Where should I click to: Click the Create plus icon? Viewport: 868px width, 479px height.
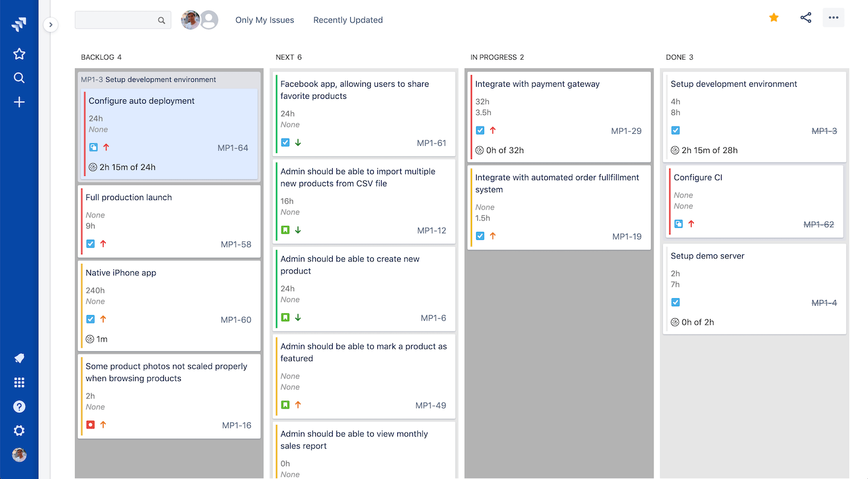pos(19,102)
